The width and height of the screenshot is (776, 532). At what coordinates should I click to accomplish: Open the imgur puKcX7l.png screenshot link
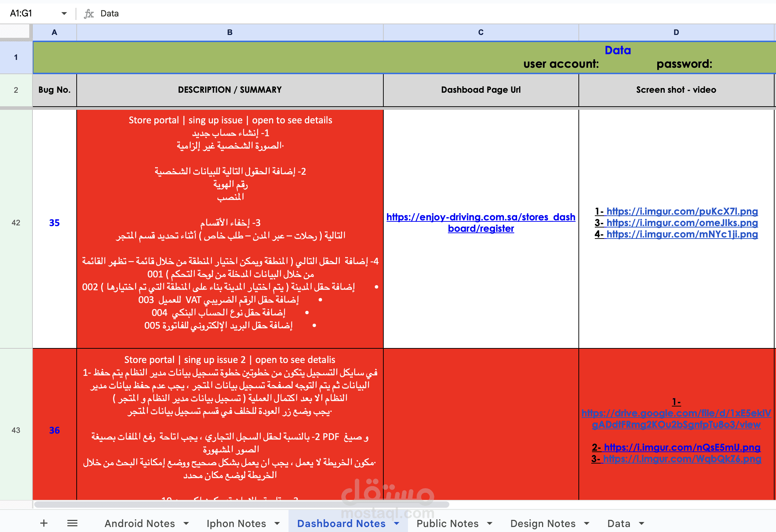click(x=682, y=211)
